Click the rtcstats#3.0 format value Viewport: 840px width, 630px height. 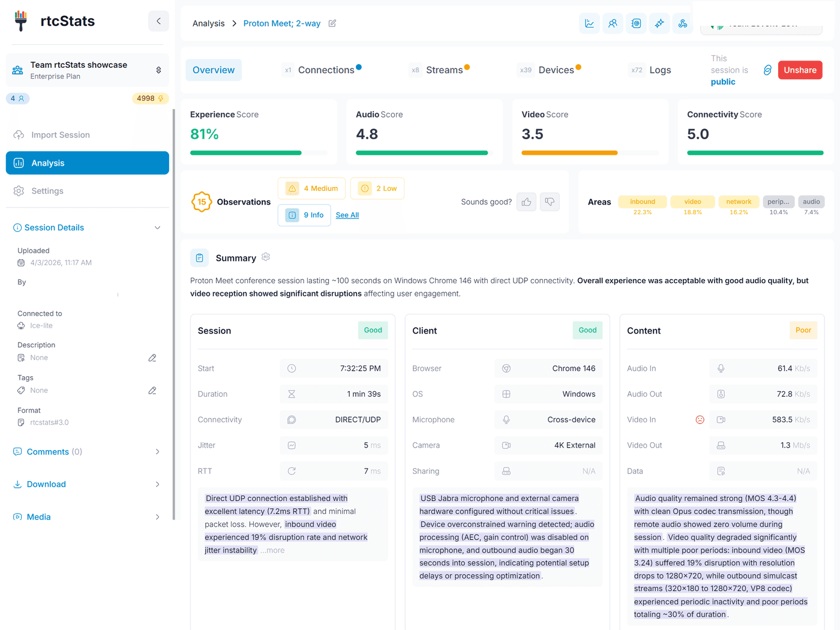point(49,422)
